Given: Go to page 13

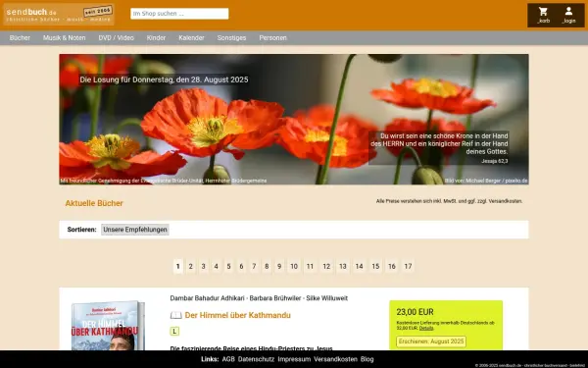Looking at the screenshot, I should click(x=343, y=266).
